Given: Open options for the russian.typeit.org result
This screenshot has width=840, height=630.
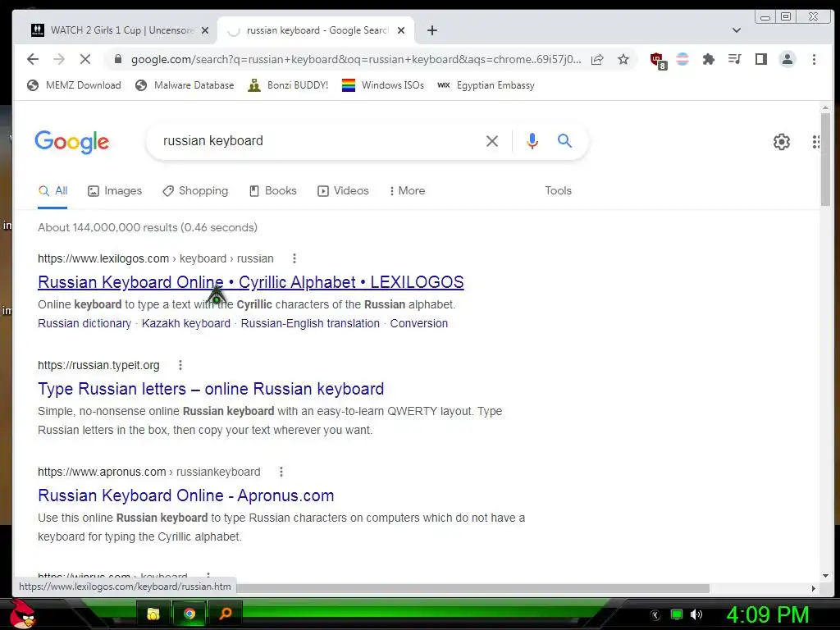Looking at the screenshot, I should 180,365.
